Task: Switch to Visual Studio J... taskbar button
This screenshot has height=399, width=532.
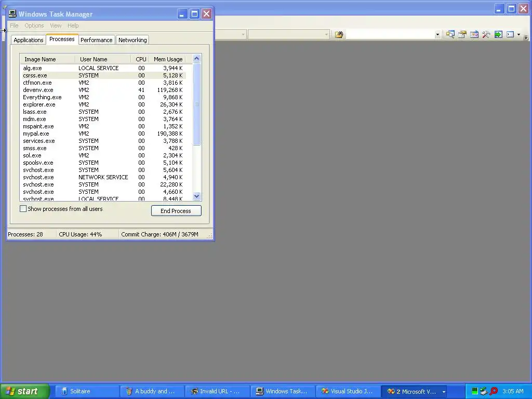Action: [x=348, y=391]
